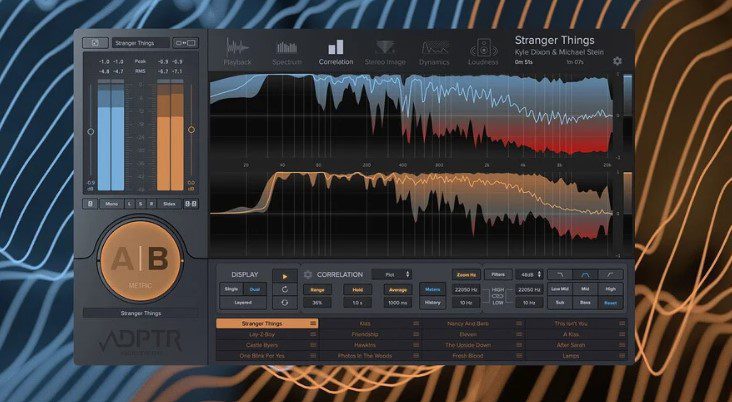Select Dual display mode
This screenshot has height=402, width=732.
pos(255,289)
